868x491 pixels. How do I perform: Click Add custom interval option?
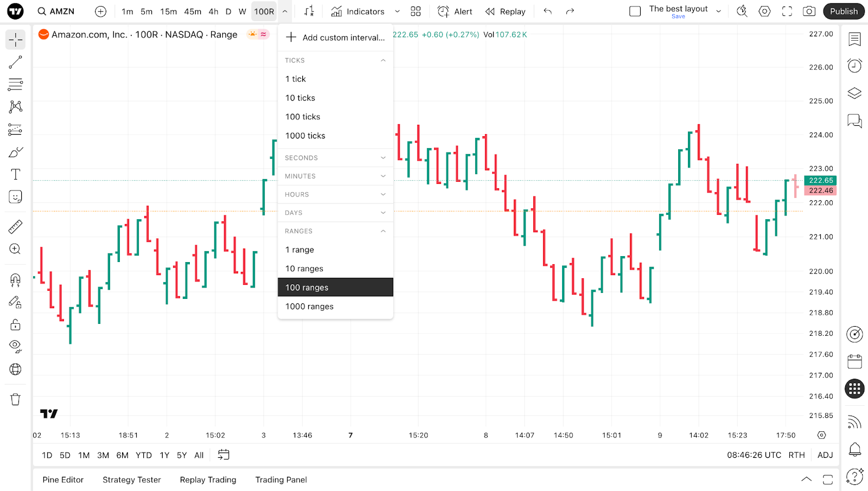tap(335, 37)
